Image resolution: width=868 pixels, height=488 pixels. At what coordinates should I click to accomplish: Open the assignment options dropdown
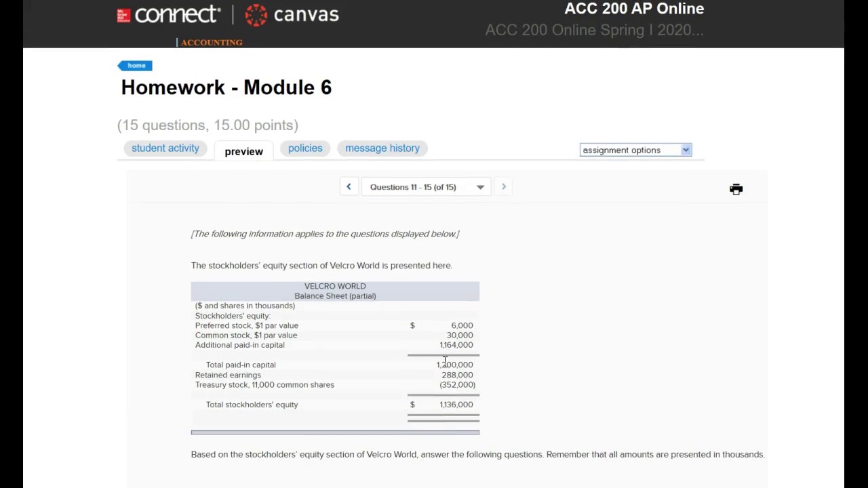[x=635, y=150]
